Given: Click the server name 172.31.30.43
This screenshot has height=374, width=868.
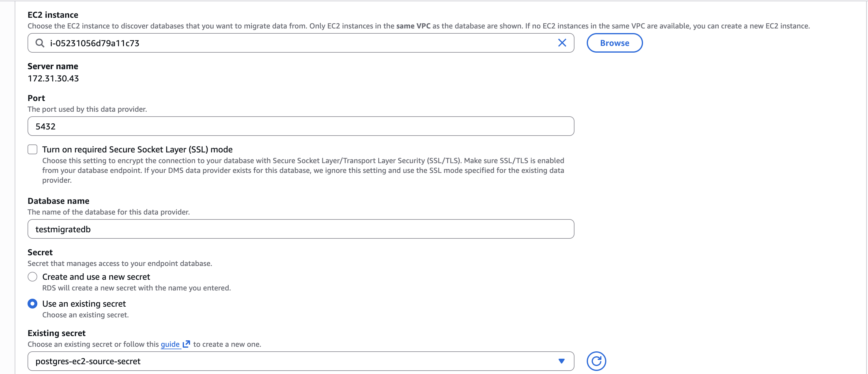Looking at the screenshot, I should coord(53,78).
